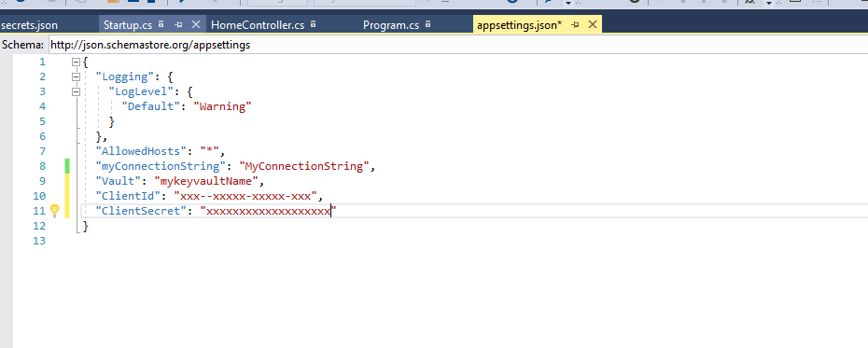Click the "MyConnectionString" value
Viewport: 868px width, 348px height.
304,166
